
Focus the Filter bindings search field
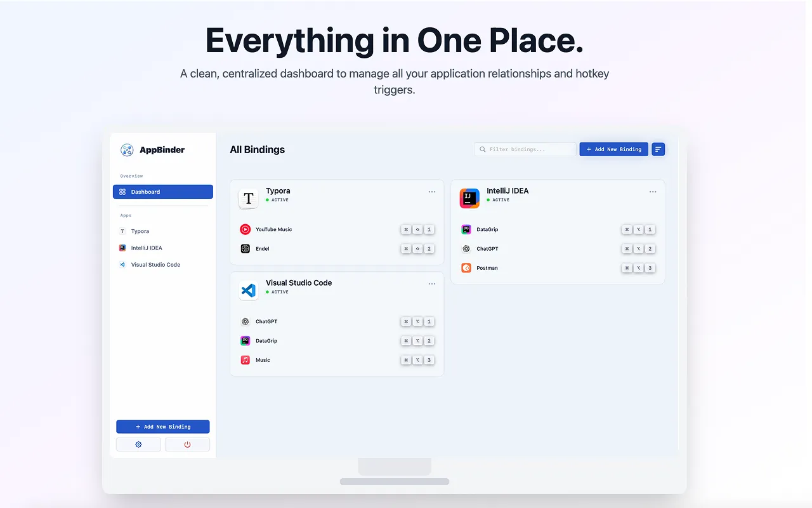[x=525, y=149]
